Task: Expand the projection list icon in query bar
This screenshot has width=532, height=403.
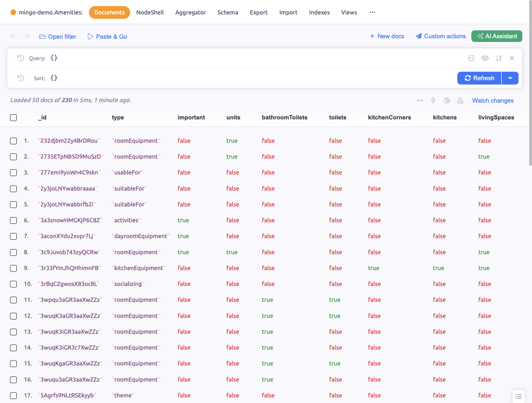Action: 471,58
